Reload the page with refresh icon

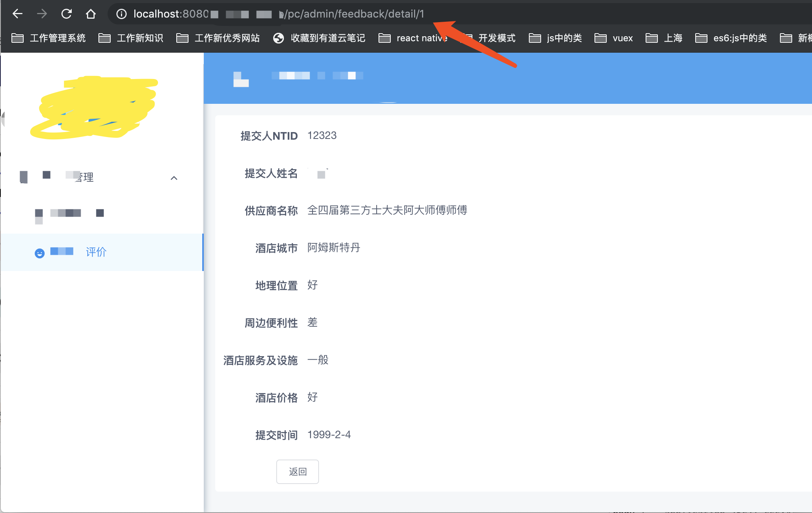[66, 14]
